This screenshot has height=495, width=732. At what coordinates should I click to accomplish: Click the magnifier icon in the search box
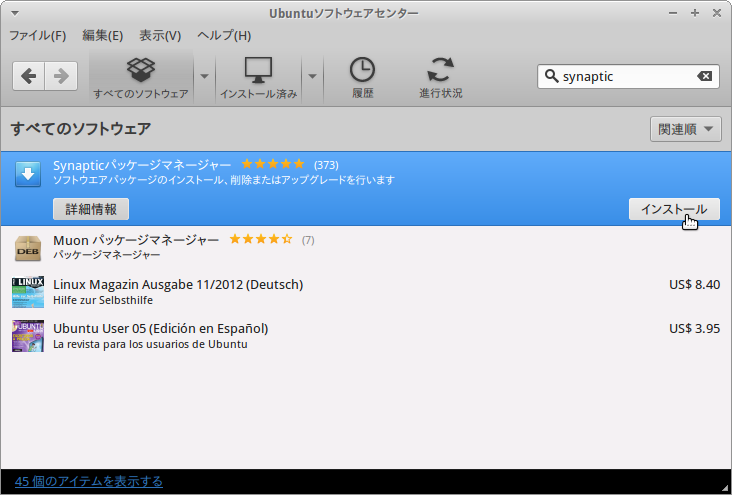point(552,76)
